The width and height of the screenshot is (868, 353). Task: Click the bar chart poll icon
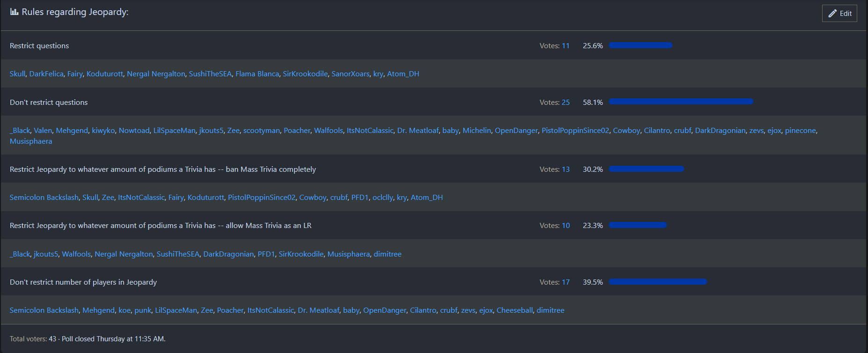15,12
